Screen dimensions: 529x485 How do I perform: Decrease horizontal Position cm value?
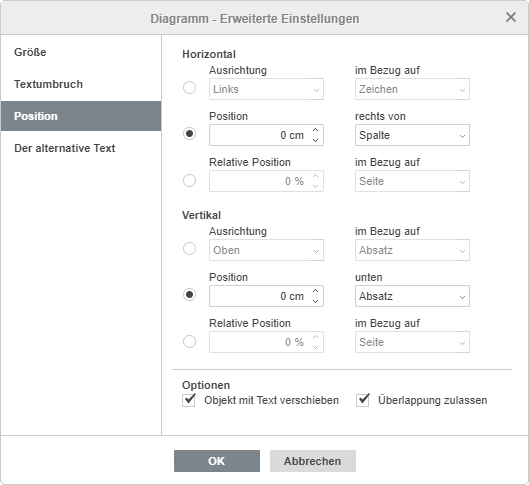coord(315,140)
